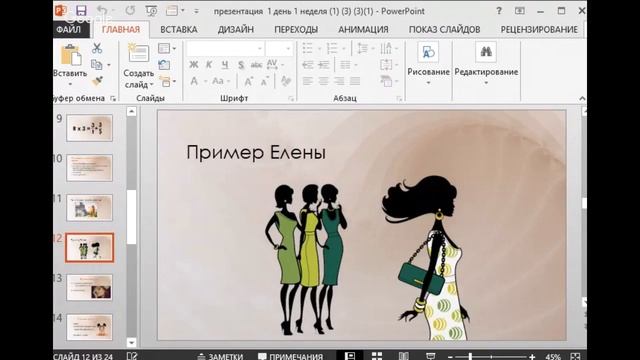
Task: Align text left
Action: [308, 81]
